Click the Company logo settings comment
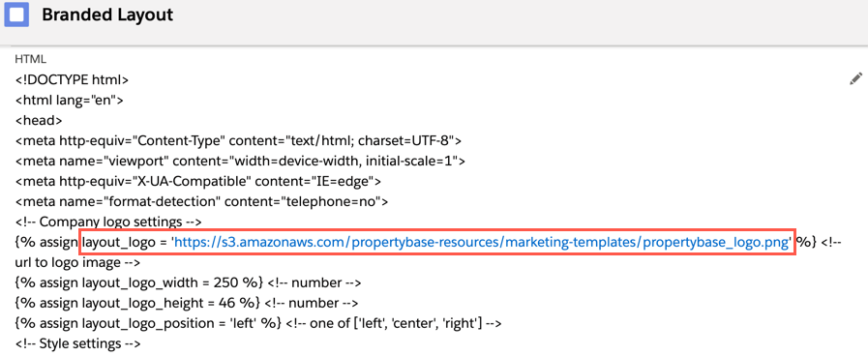This screenshot has height=356, width=868. [x=108, y=222]
